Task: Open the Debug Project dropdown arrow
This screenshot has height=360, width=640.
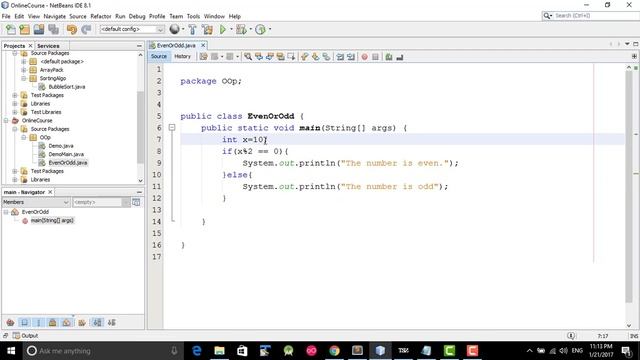Action: [x=250, y=29]
